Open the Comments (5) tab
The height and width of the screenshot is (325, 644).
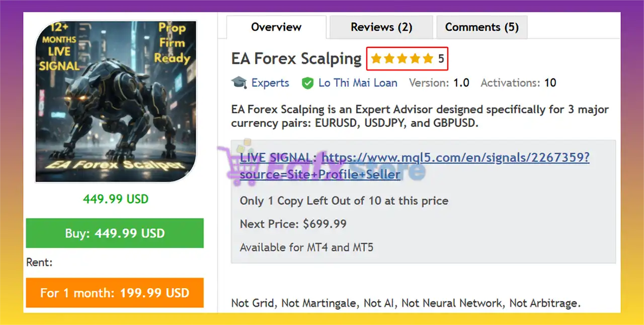tap(481, 27)
